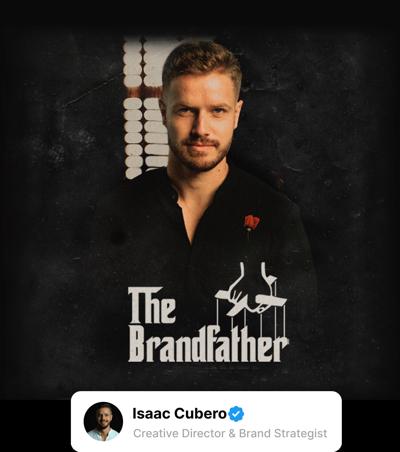The width and height of the screenshot is (400, 452).
Task: Select the Creative Director & Brand Strategist subtitle
Action: pos(230,433)
